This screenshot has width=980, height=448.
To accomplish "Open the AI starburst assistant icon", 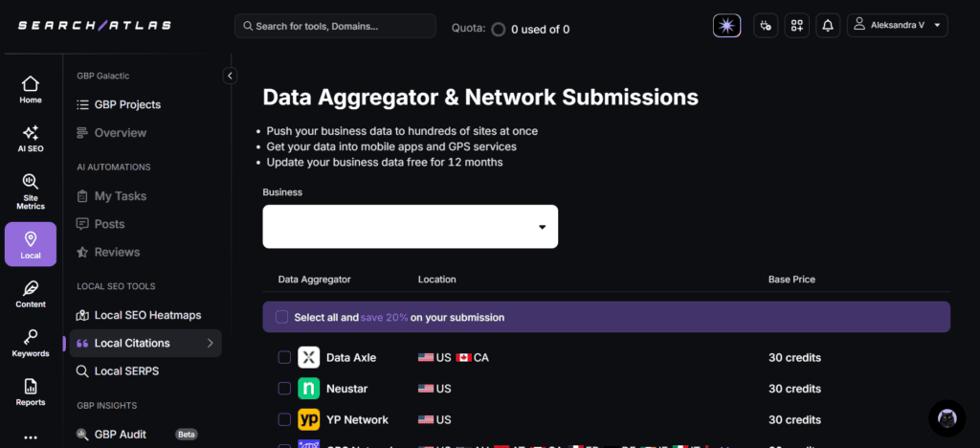I will 727,26.
